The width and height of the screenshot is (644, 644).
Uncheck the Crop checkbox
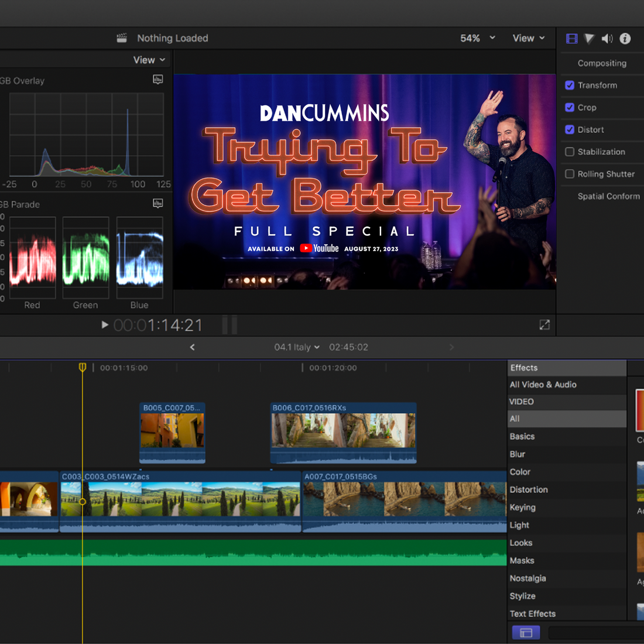[x=570, y=108]
